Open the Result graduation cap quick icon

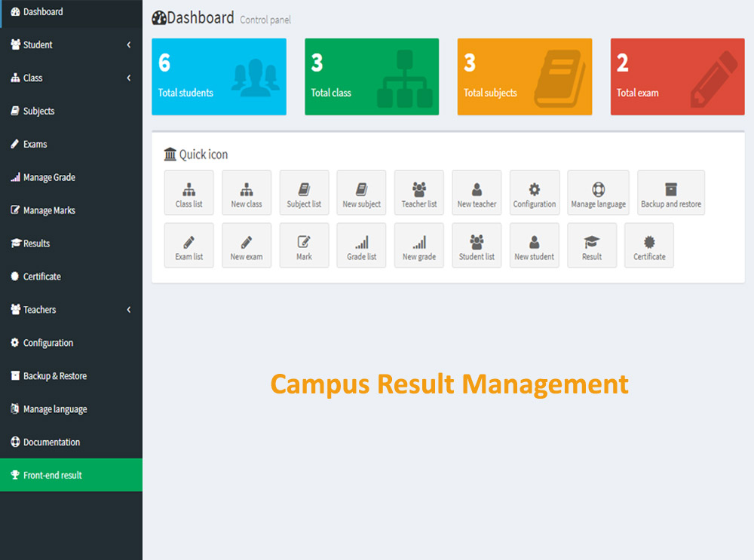(x=592, y=245)
